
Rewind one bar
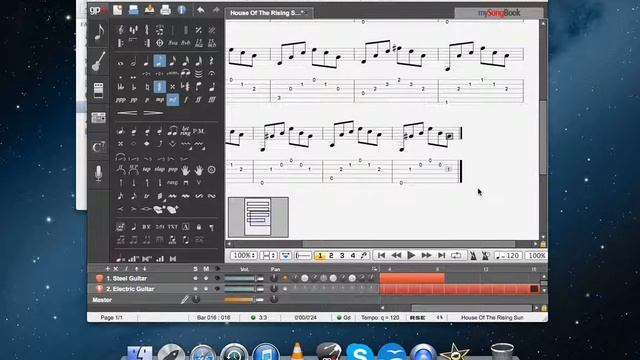(x=396, y=256)
